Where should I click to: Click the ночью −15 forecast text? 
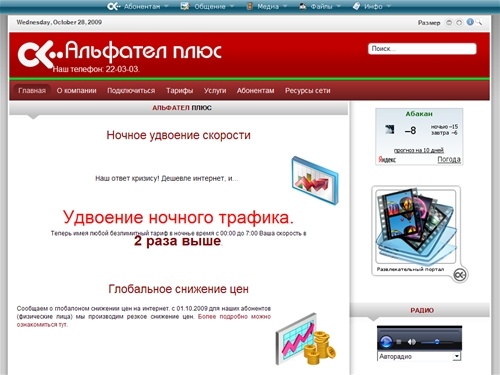(444, 127)
